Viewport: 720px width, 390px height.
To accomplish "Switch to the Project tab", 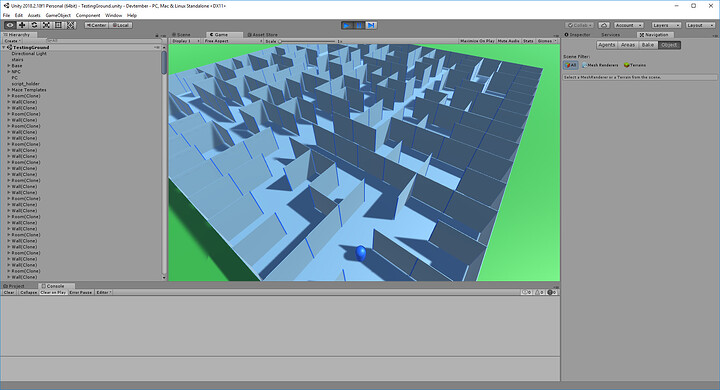I will 14,286.
